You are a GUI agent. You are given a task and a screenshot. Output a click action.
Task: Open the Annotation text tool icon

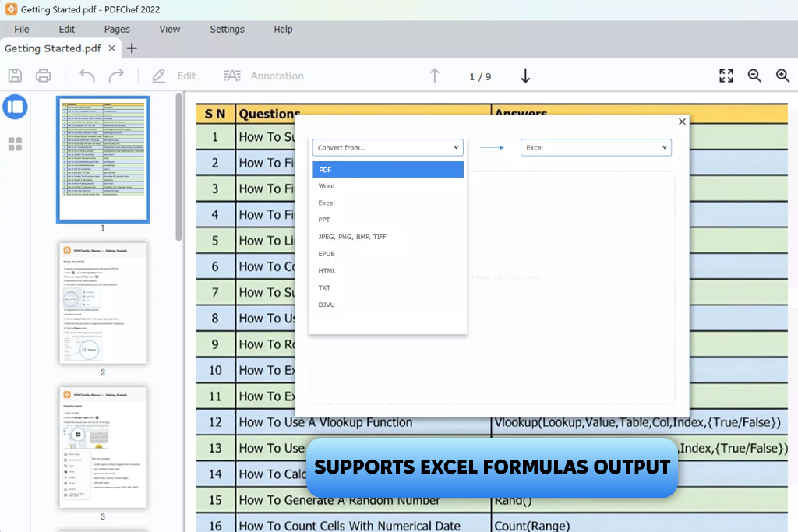click(232, 76)
